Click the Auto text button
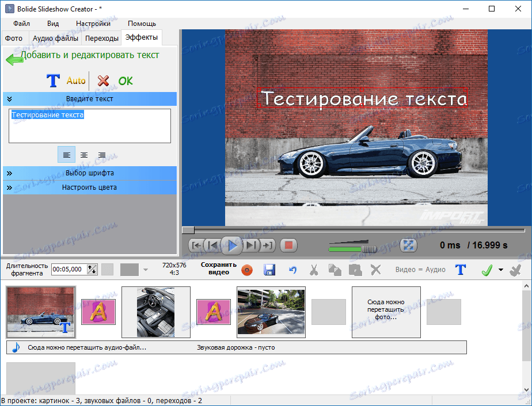Screen dimensions: 532x406 pos(76,81)
